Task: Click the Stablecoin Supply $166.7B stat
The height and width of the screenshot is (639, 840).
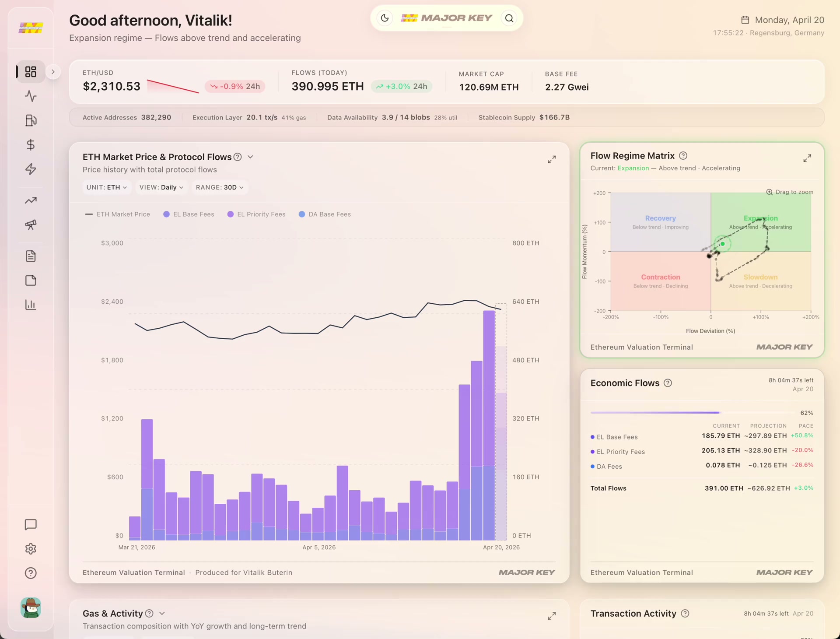Action: [x=524, y=117]
